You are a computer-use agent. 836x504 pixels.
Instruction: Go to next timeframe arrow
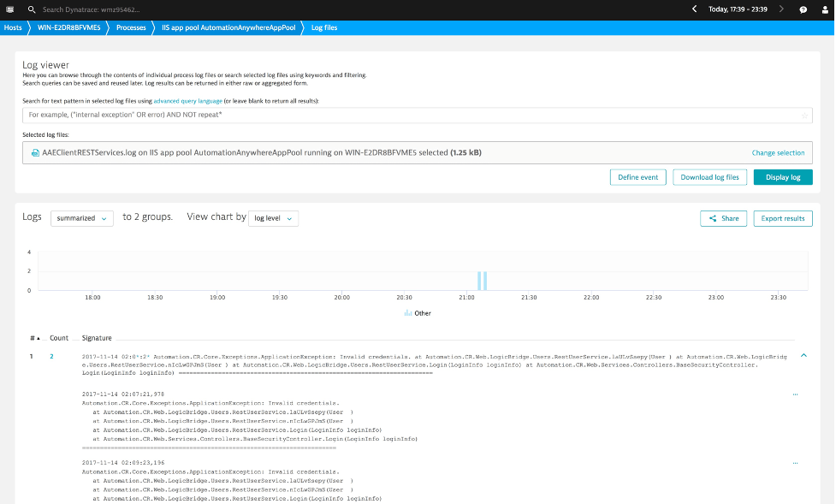781,9
